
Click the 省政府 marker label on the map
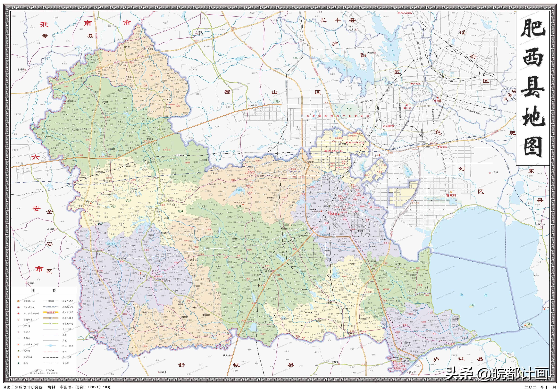tap(451, 195)
